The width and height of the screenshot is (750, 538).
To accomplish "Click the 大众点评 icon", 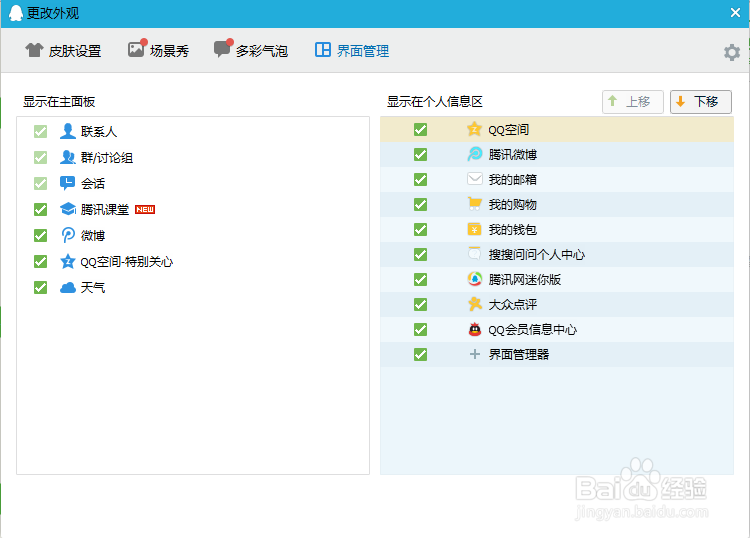I will tap(474, 304).
